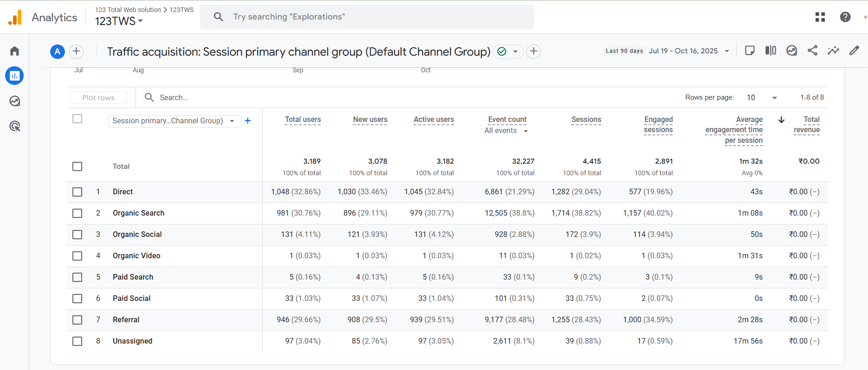Open the Reports section in sidebar
Screen dimensions: 868x370
point(14,76)
